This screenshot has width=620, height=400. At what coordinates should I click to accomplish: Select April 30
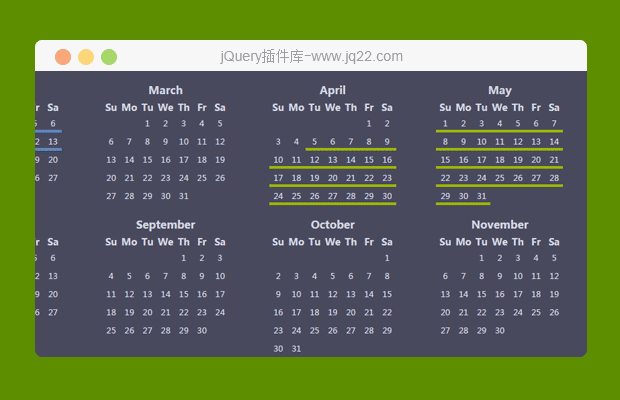pyautogui.click(x=387, y=196)
